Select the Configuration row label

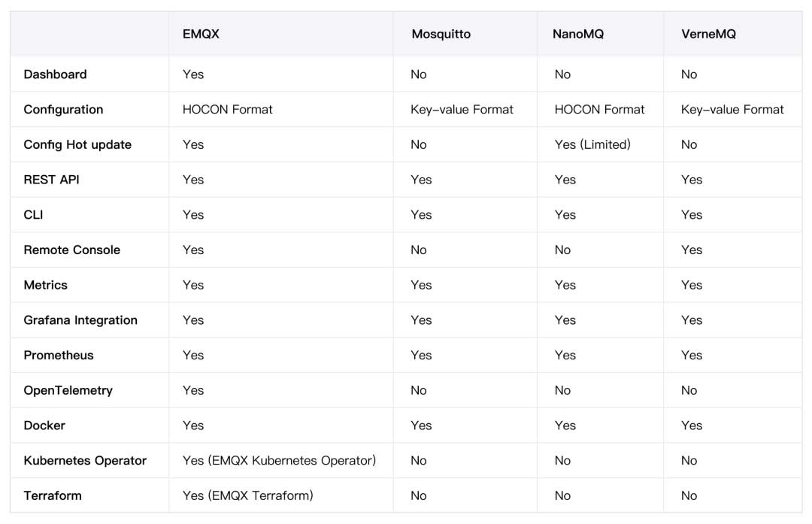click(x=63, y=110)
